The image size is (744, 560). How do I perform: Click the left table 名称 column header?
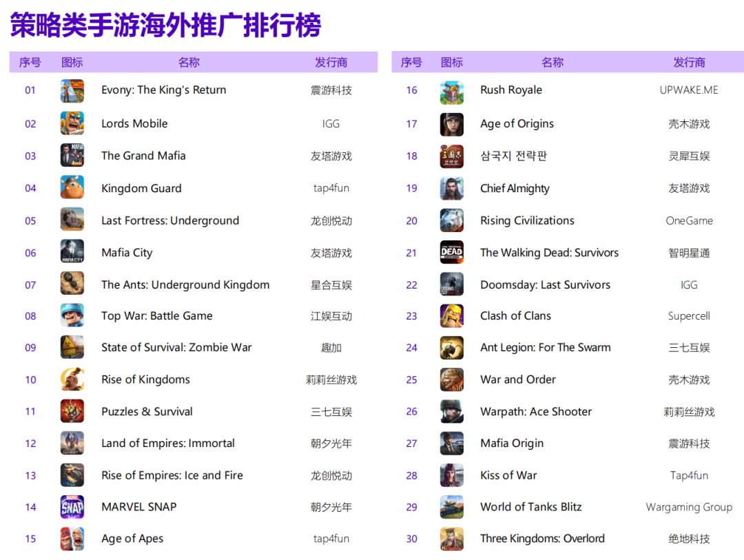[189, 62]
